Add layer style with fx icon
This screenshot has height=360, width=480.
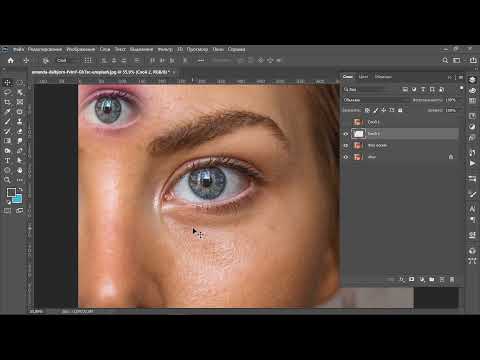tap(402, 279)
